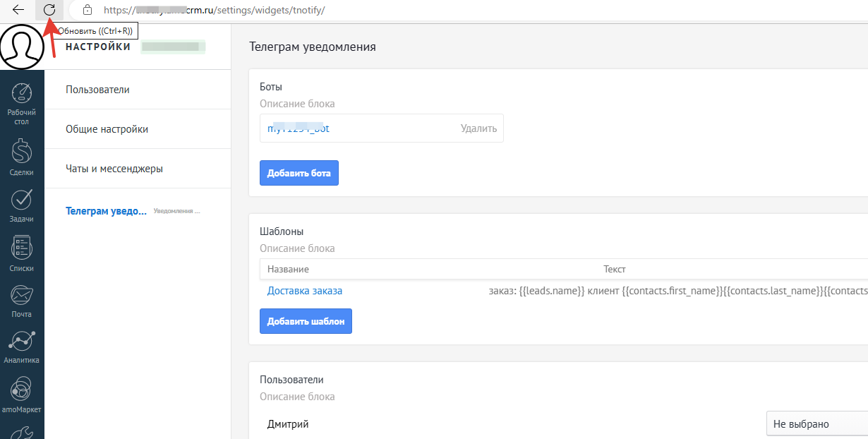Screen dimensions: 868x439
Task: Open the Аналитика analytics icon
Action: click(x=22, y=348)
